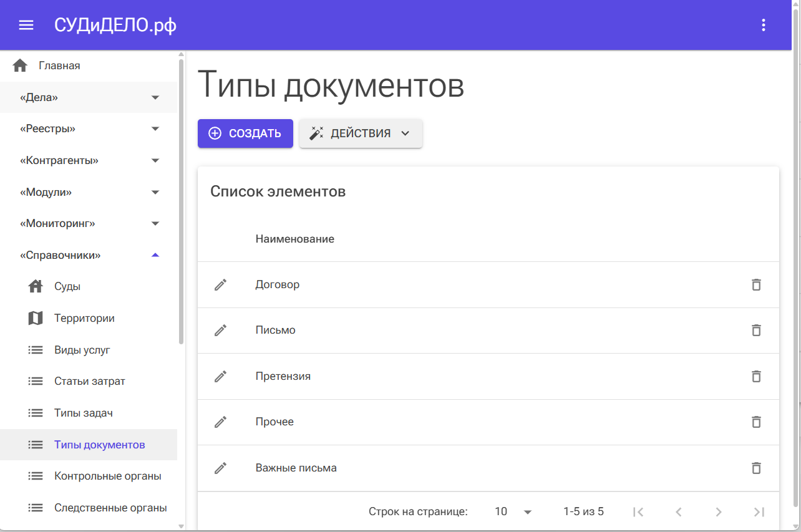Image resolution: width=801 pixels, height=532 pixels.
Task: Click the sidebar vertical scrollbar
Action: (181, 200)
